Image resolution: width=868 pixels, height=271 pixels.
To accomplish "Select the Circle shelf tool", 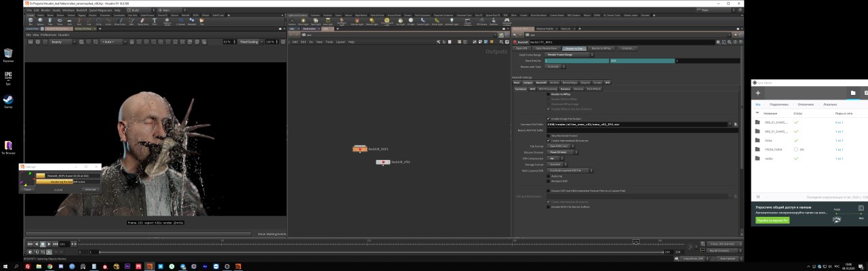I will [98, 21].
